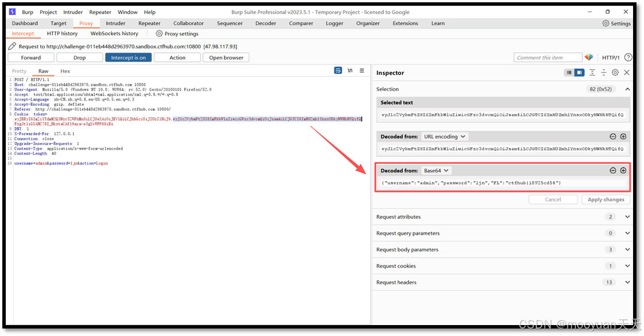This screenshot has width=644, height=336.
Task: Open the Inspector settings gear icon
Action: [x=615, y=72]
